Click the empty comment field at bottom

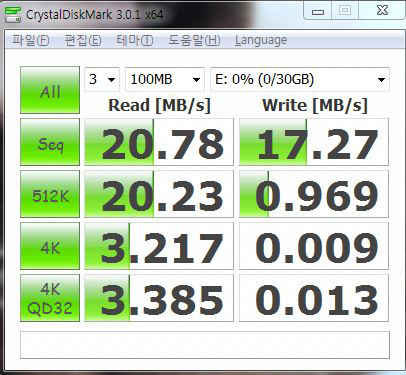pos(205,345)
